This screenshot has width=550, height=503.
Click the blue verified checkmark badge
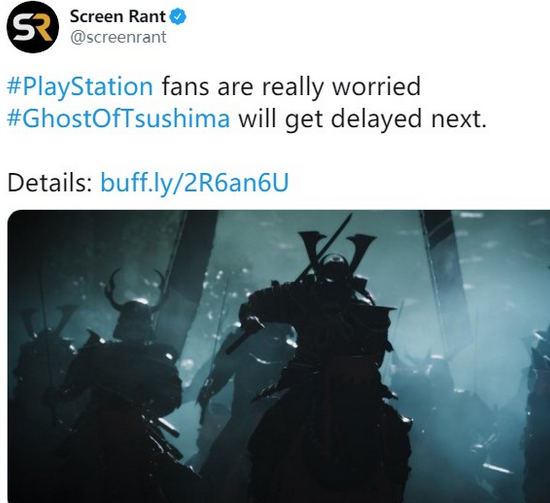click(x=178, y=17)
